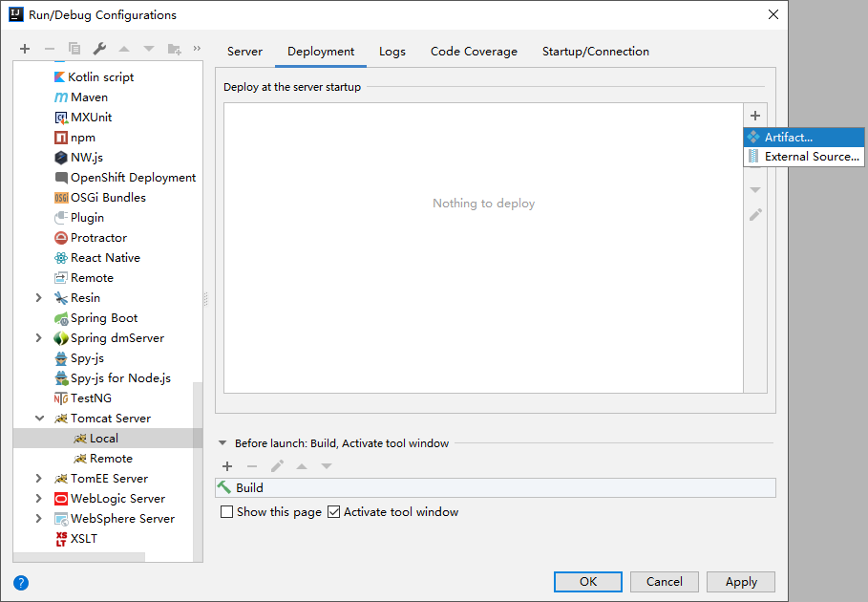This screenshot has width=868, height=602.
Task: Create new folder icon in toolbar
Action: pyautogui.click(x=175, y=49)
